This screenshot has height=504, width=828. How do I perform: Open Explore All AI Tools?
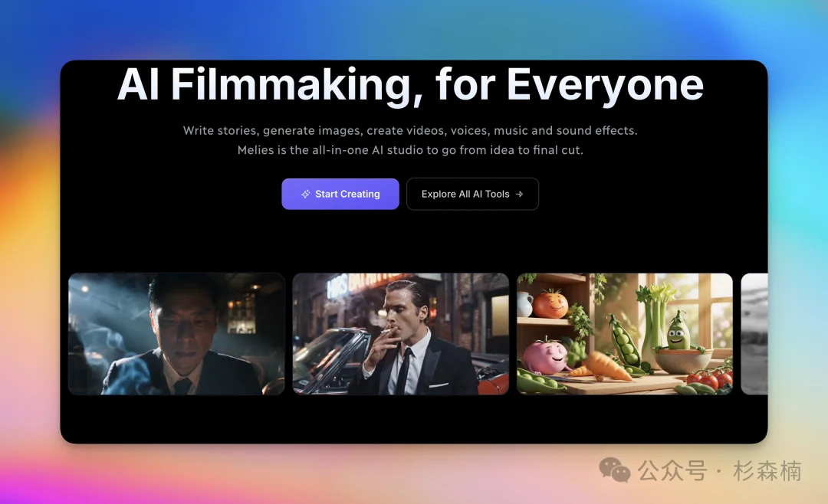(472, 194)
